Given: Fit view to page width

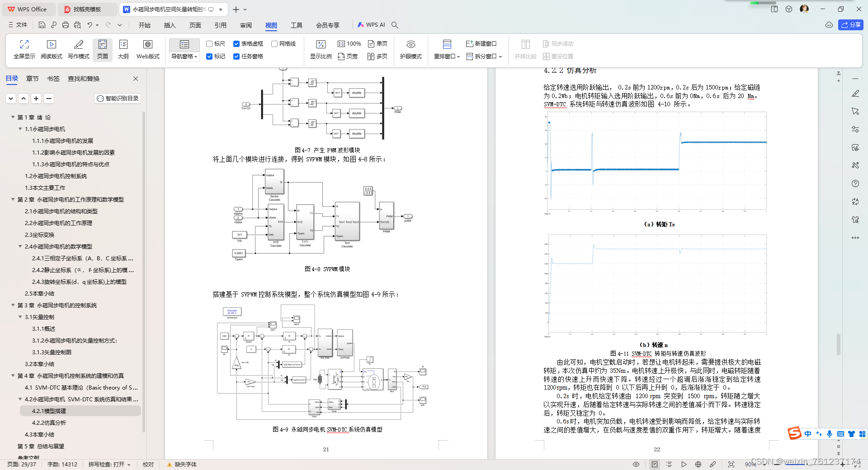Looking at the screenshot, I should click(x=348, y=56).
